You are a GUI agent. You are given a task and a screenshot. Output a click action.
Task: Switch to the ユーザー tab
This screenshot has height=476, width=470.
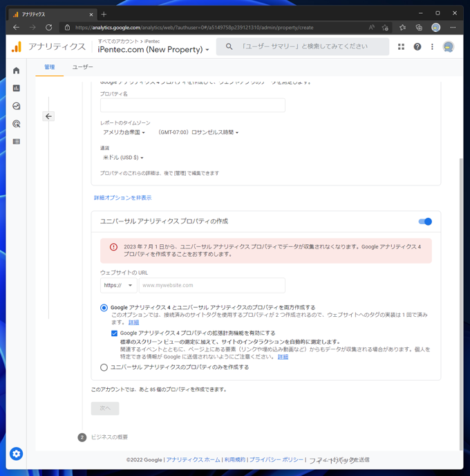point(82,67)
